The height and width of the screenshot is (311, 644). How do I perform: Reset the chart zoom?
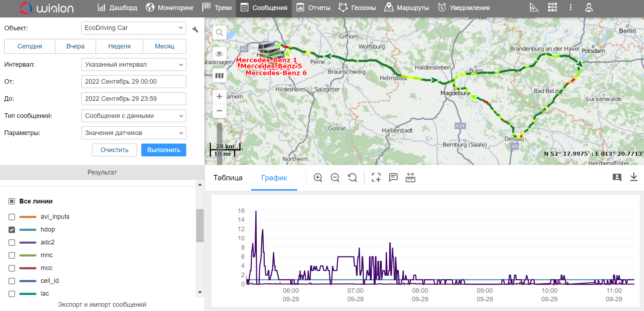(x=353, y=177)
